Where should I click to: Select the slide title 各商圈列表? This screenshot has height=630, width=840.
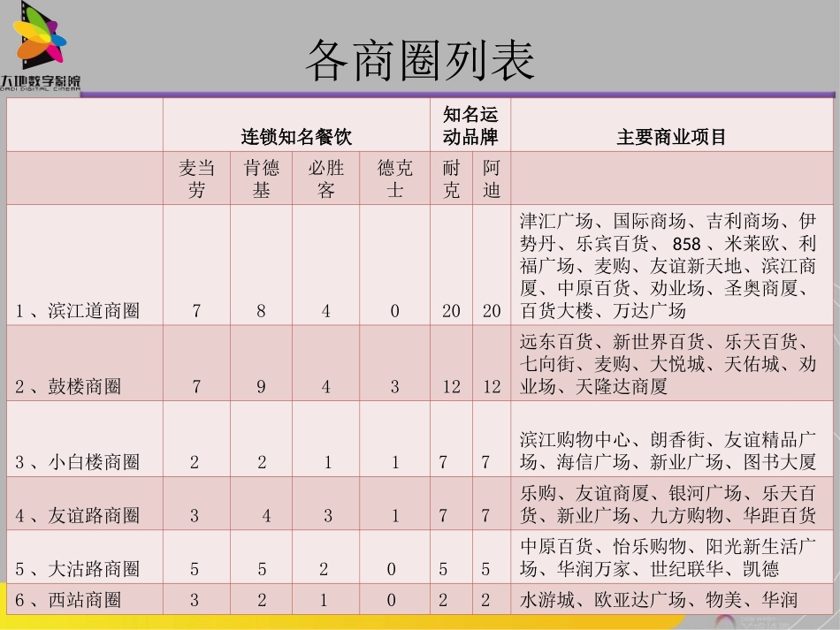421,60
